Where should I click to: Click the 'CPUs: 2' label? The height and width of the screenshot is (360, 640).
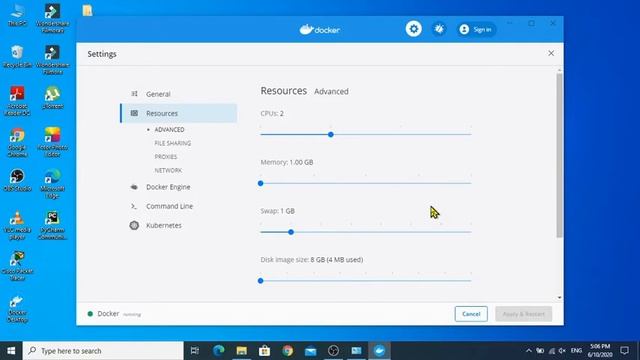point(272,113)
